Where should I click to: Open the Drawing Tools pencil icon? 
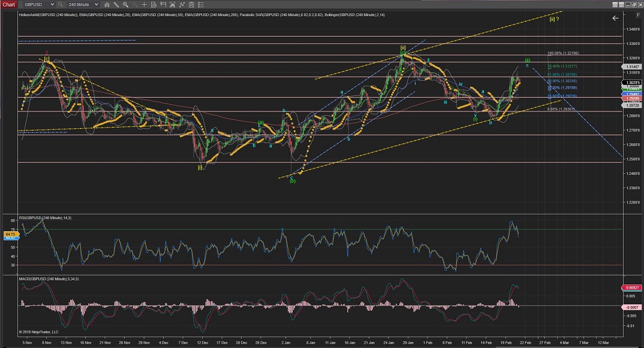click(118, 4)
